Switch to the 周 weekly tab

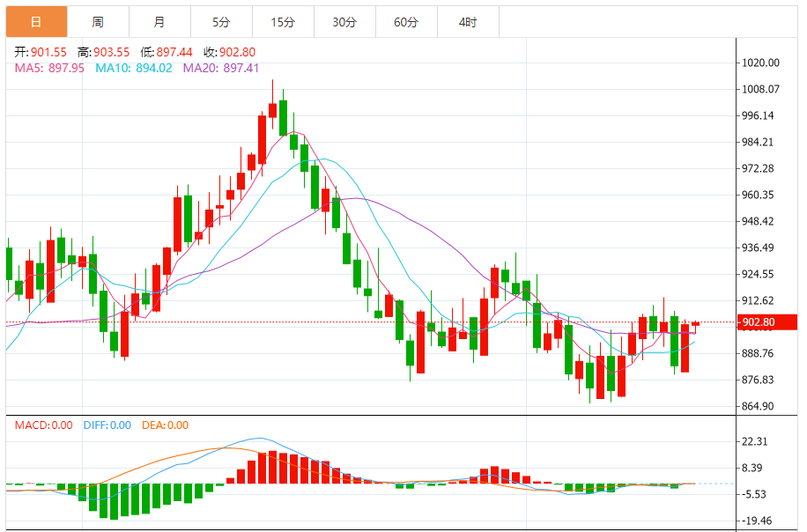tap(98, 22)
